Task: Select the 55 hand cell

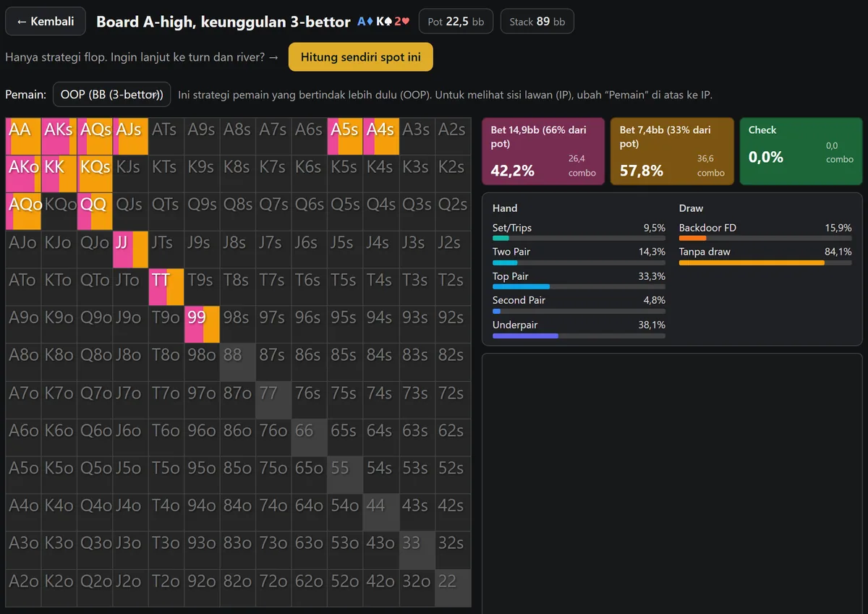Action: [x=345, y=474]
